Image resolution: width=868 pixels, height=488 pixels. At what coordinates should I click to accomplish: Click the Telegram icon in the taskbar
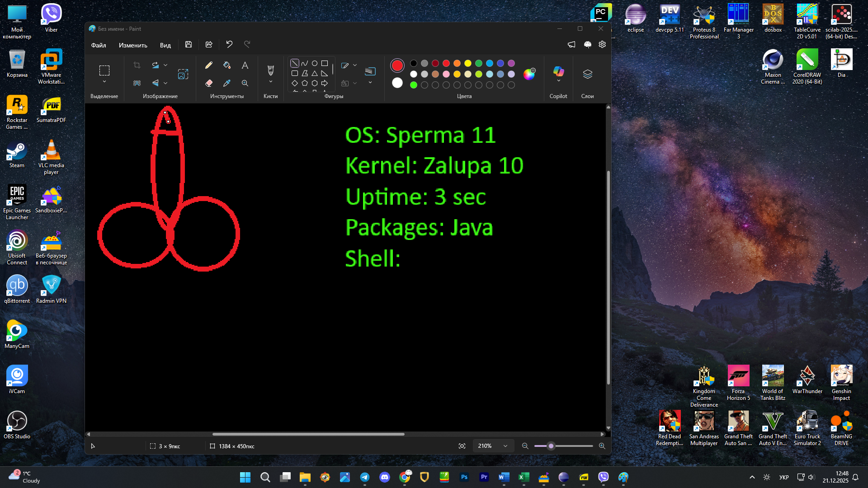(365, 477)
